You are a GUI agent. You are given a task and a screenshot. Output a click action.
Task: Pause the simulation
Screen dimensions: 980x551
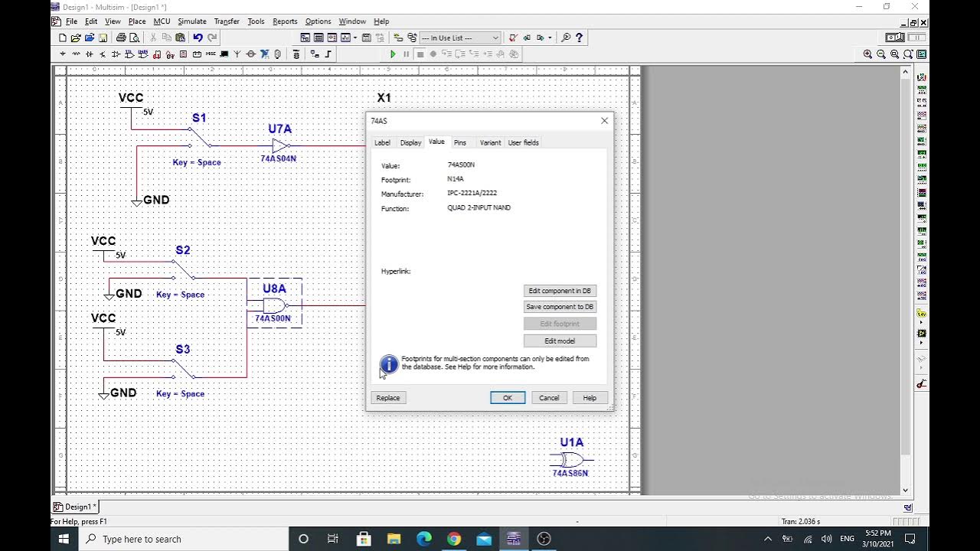click(407, 54)
